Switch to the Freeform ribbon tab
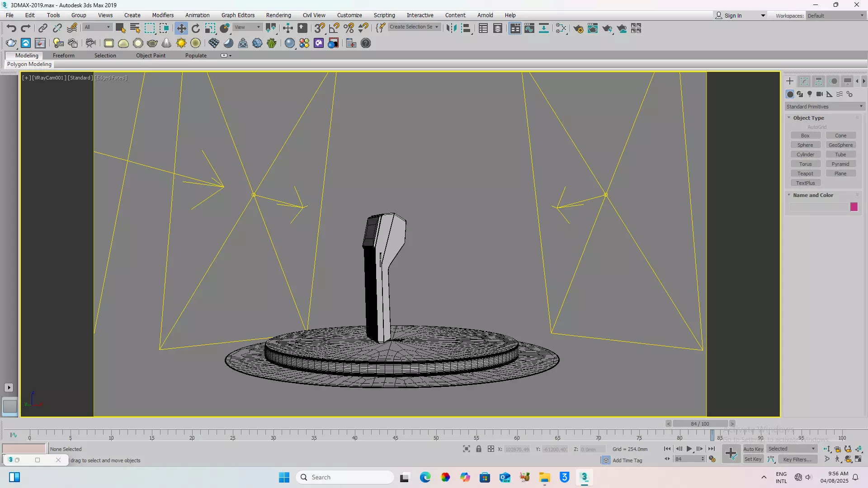 click(x=63, y=55)
